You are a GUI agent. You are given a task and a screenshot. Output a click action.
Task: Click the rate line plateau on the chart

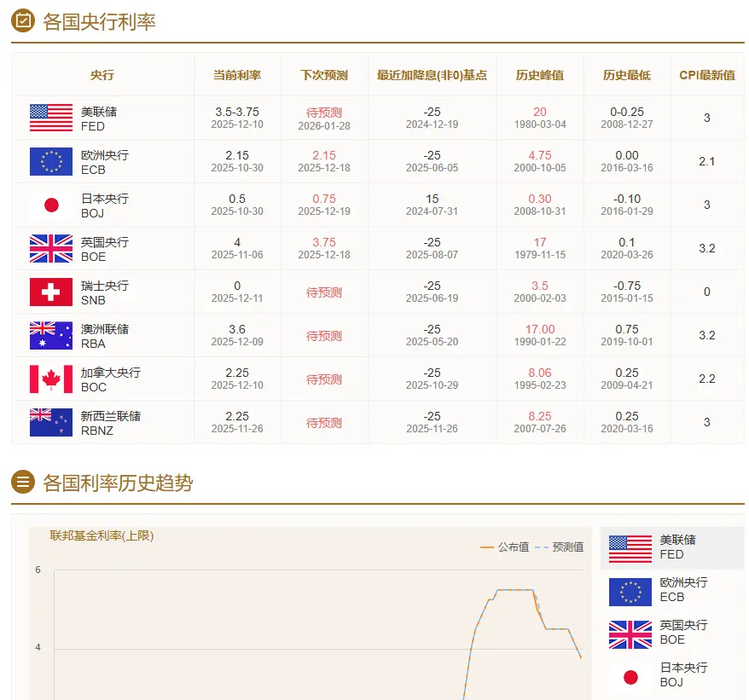pos(515,590)
